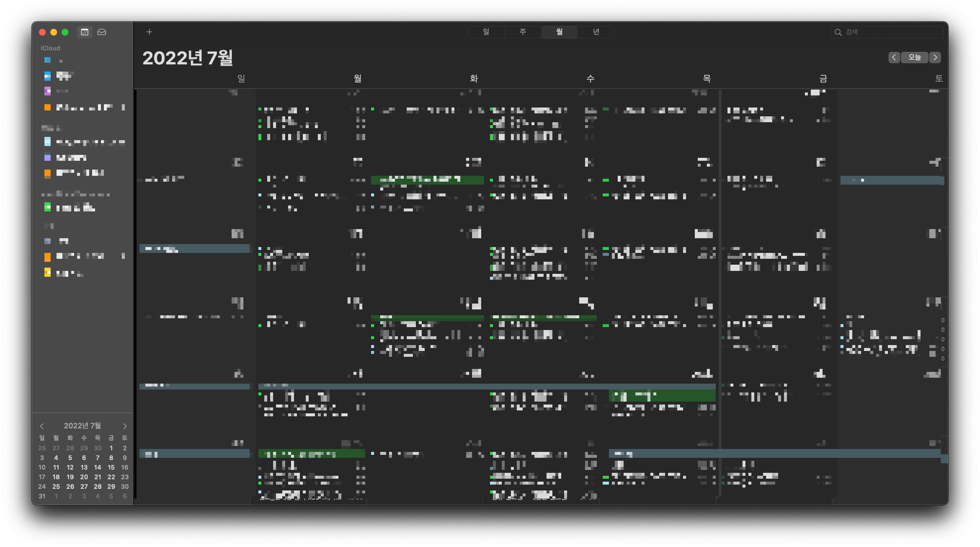This screenshot has height=547, width=980.
Task: Click the plus icon to add event
Action: [x=149, y=32]
